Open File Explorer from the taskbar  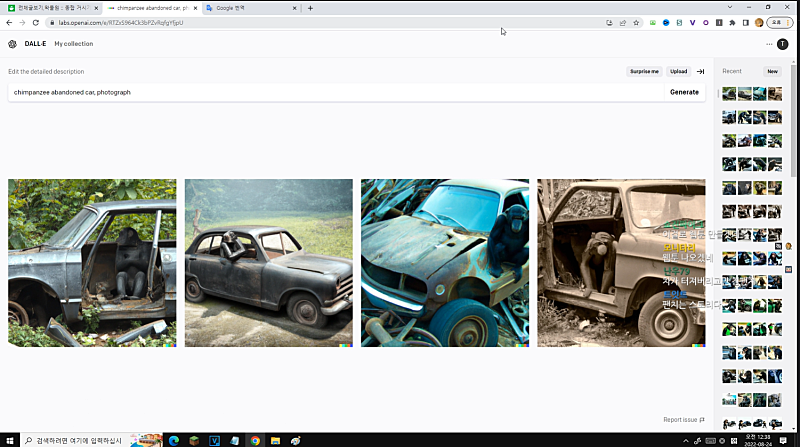pyautogui.click(x=276, y=440)
